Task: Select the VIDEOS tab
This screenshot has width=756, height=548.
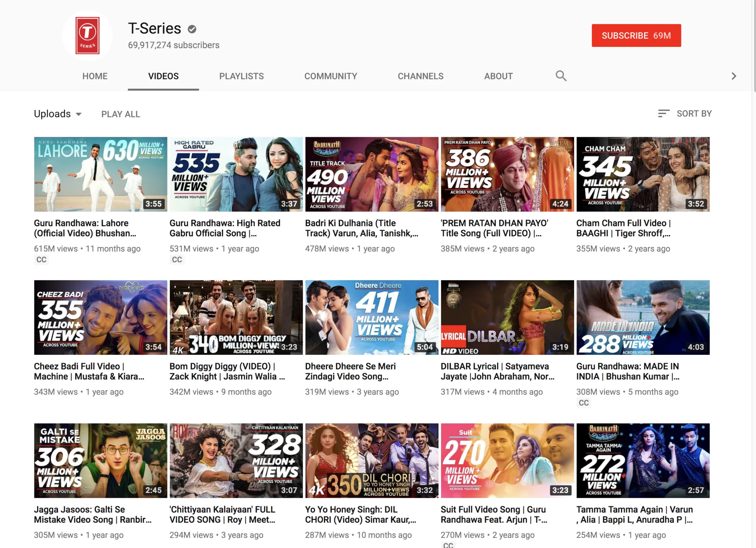Action: (x=163, y=76)
